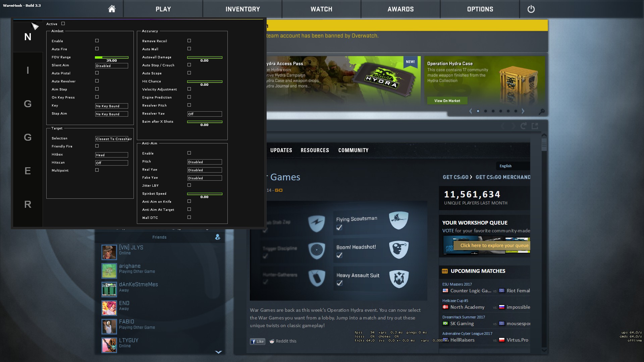
Task: Toggle Jitter LBY checkbox
Action: pyautogui.click(x=189, y=185)
